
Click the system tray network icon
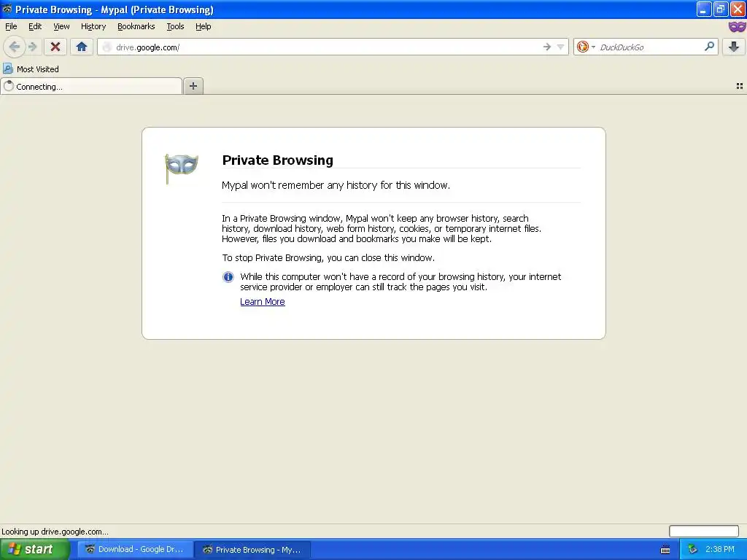[692, 549]
